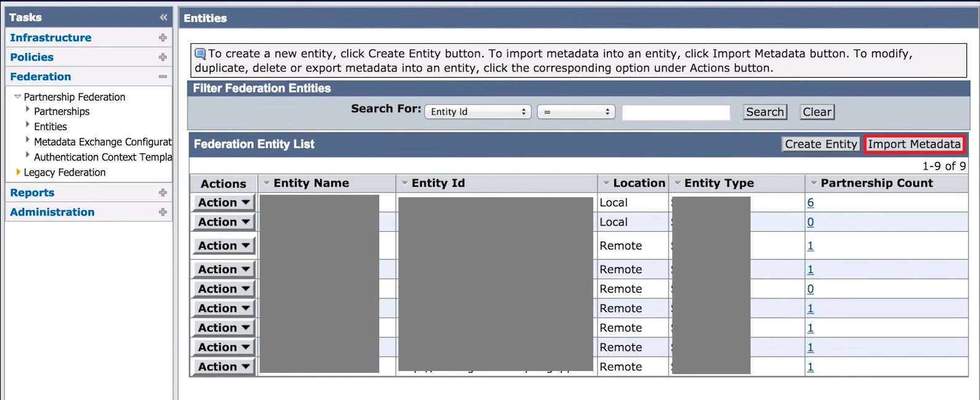Screen dimensions: 980x400
Task: Open the equals operator dropdown
Action: coord(576,112)
